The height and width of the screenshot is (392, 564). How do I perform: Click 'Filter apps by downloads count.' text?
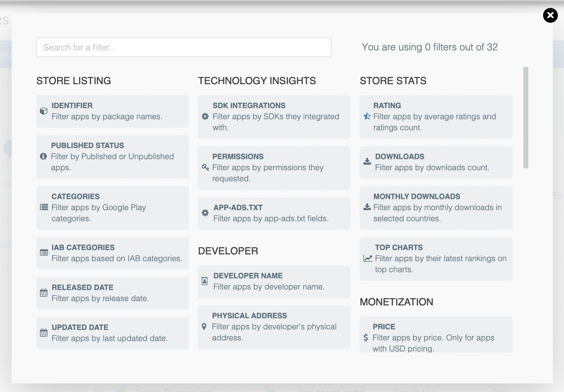tap(432, 167)
